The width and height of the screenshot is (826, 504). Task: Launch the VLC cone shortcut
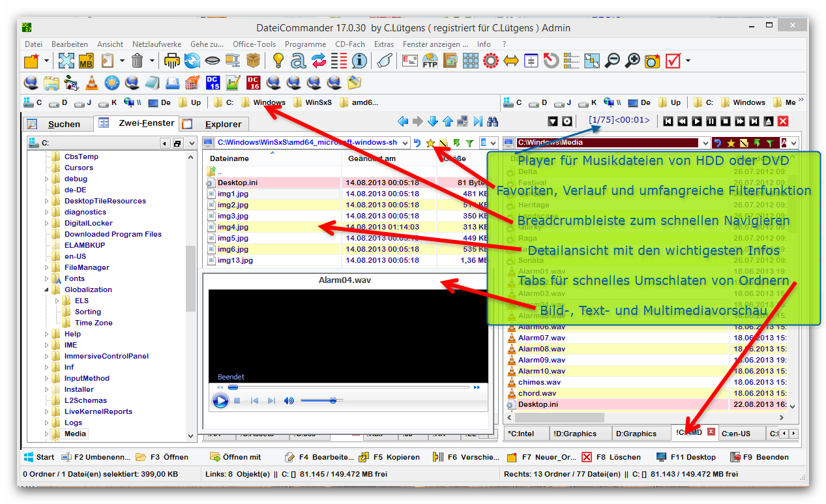coord(92,83)
